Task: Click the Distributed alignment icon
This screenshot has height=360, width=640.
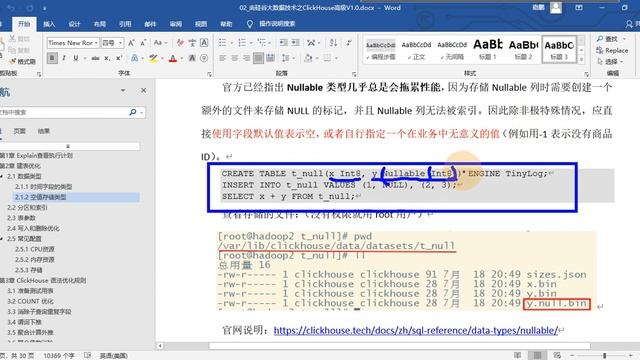Action: pos(270,58)
